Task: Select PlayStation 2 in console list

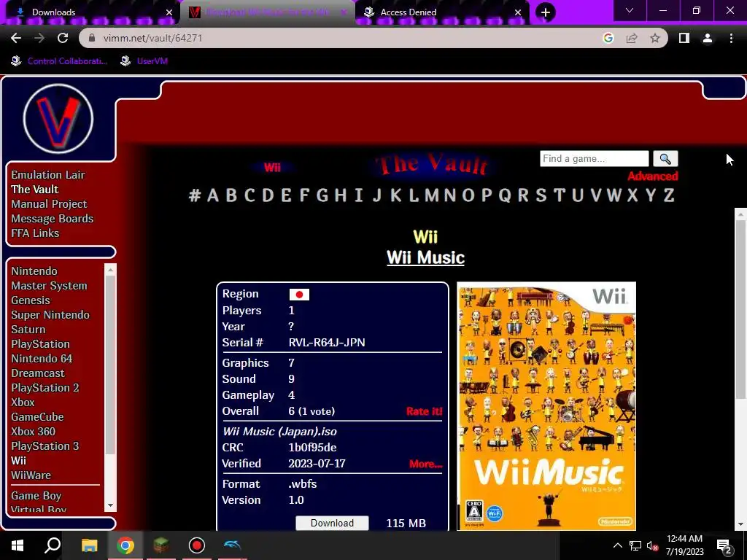Action: tap(45, 388)
